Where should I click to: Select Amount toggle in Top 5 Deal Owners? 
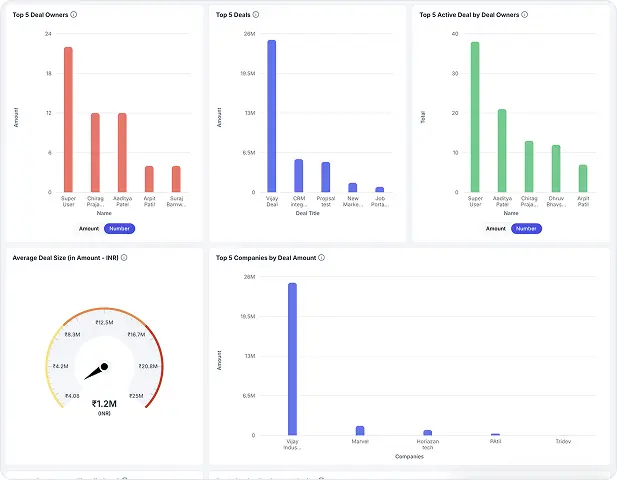click(x=89, y=228)
